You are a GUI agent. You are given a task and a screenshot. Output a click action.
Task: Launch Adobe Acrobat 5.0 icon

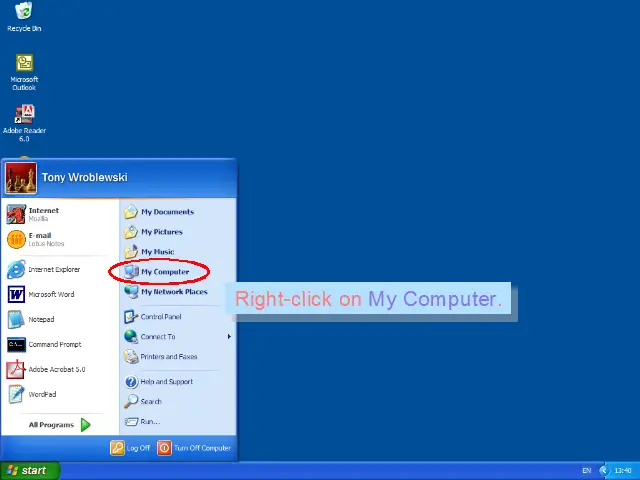(x=16, y=369)
